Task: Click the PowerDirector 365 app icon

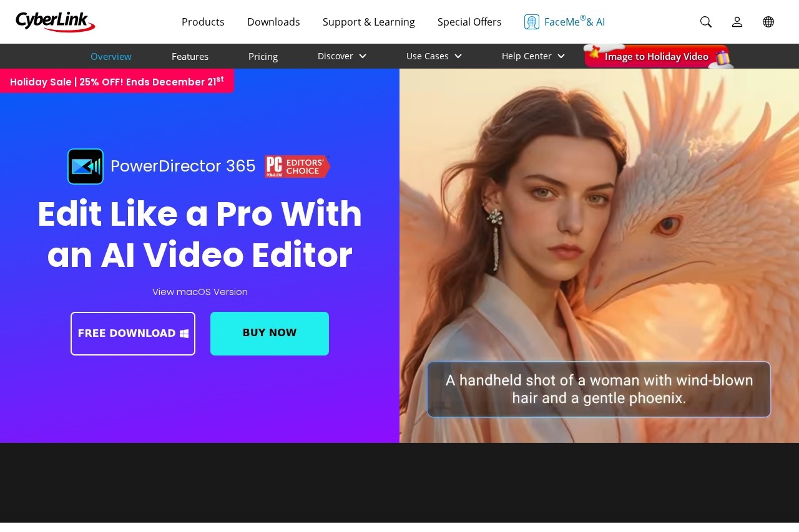Action: (86, 167)
